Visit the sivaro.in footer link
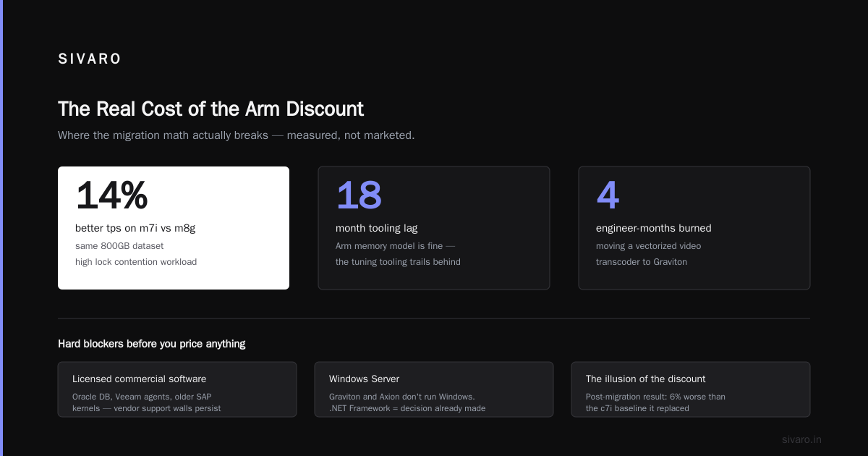868x456 pixels. click(x=801, y=439)
